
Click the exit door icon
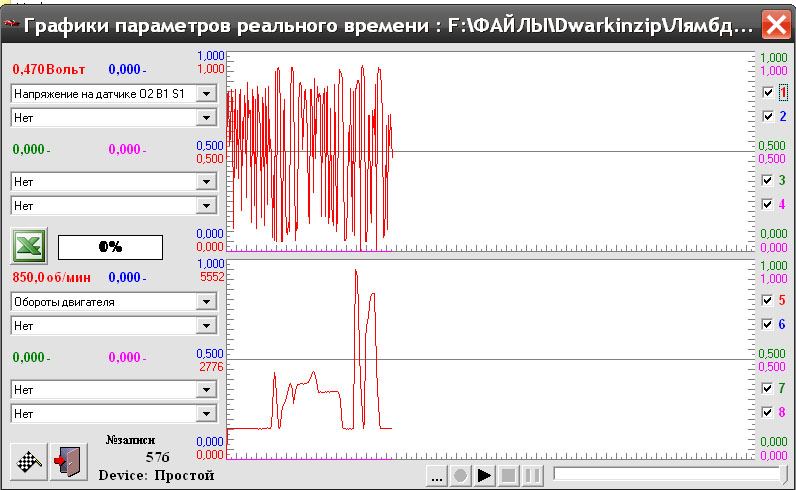[x=69, y=462]
